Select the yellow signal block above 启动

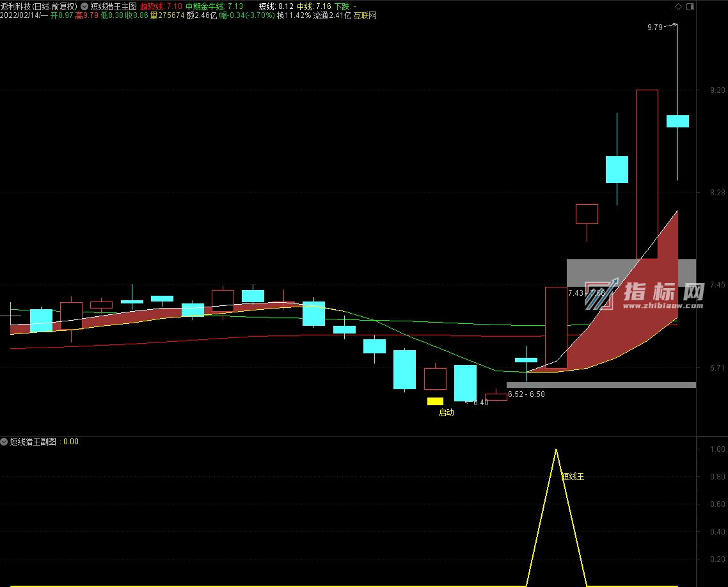435,401
